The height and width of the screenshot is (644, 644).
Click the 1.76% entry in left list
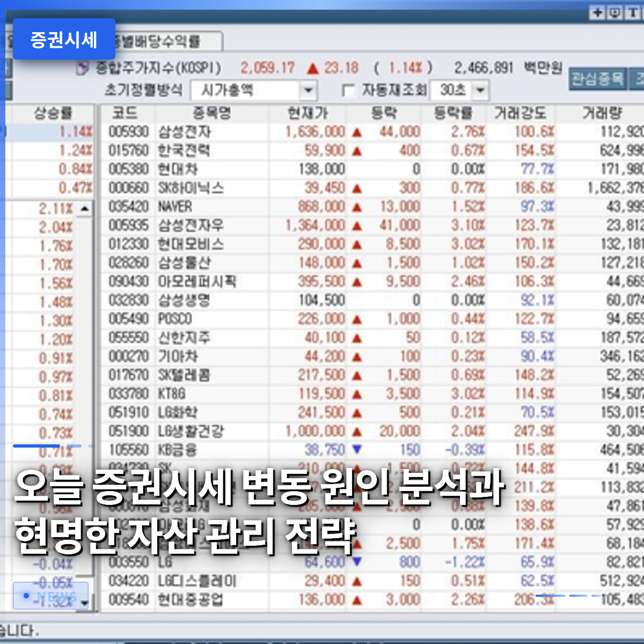55,246
